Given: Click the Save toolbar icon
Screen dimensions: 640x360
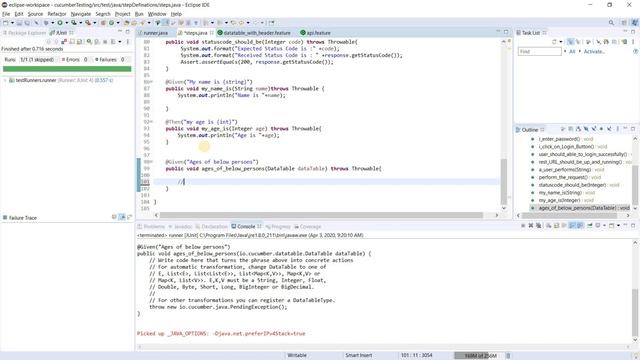Looking at the screenshot, I should coord(19,23).
